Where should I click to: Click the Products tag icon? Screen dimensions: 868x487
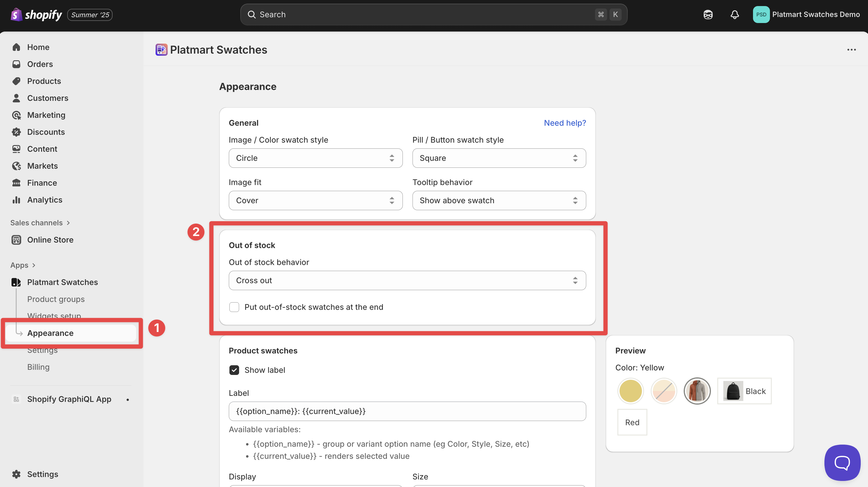(x=16, y=81)
